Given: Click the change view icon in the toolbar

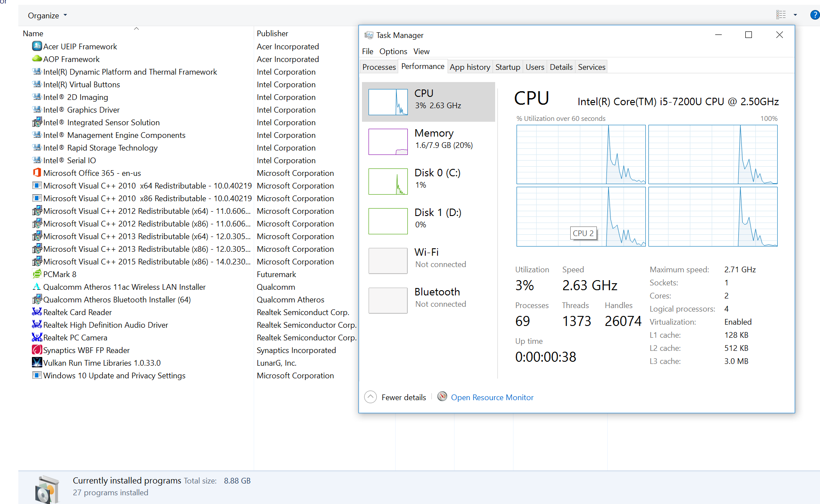Looking at the screenshot, I should point(781,15).
